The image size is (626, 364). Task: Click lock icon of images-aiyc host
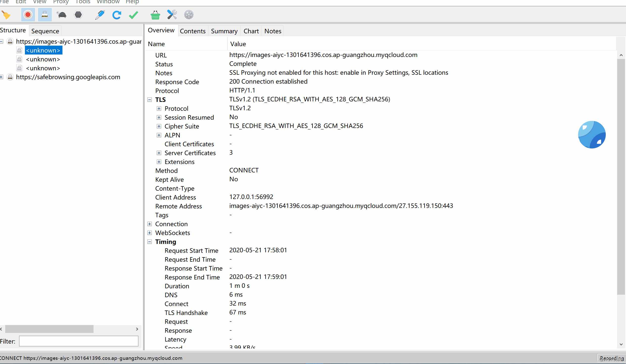10,41
